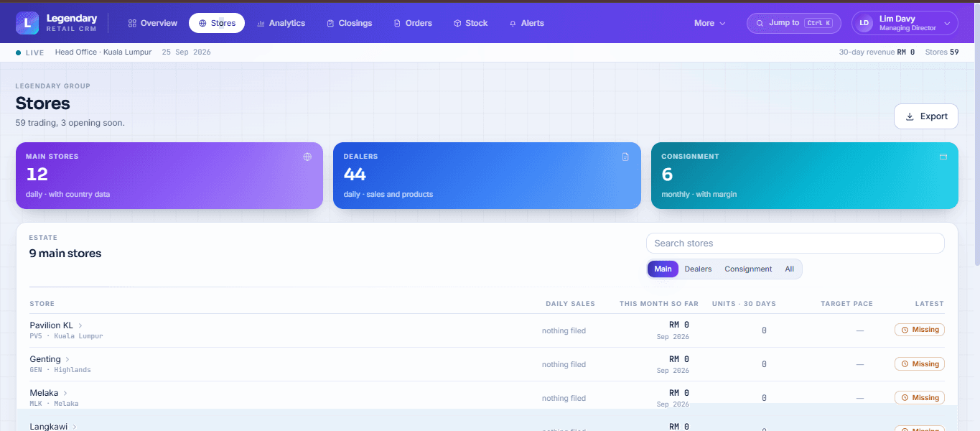Open the Consignment summary card
The width and height of the screenshot is (980, 431).
tap(805, 175)
